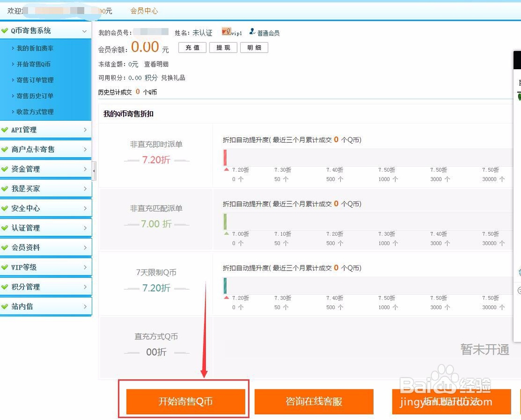Open 开始寄售Q币 sidebar submenu item
The width and height of the screenshot is (521, 420).
click(33, 65)
